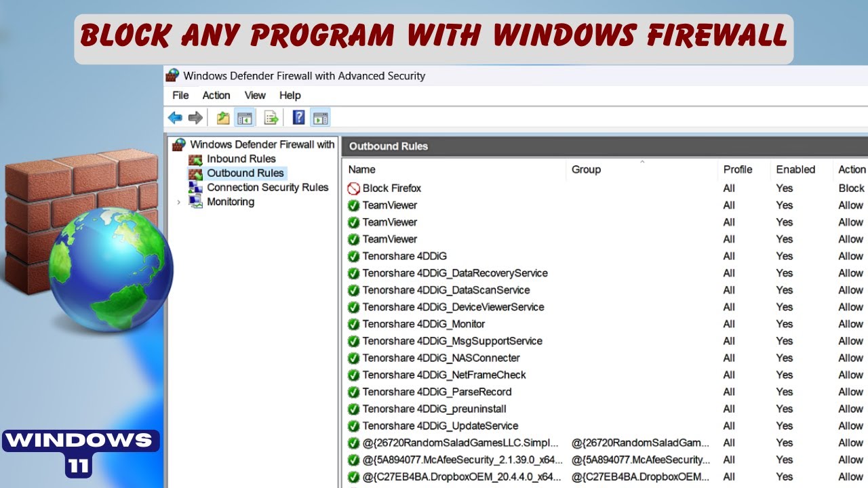Image resolution: width=868 pixels, height=488 pixels.
Task: Select Tenorshare 4DDiG_DeviceViewerService rule
Action: click(453, 307)
